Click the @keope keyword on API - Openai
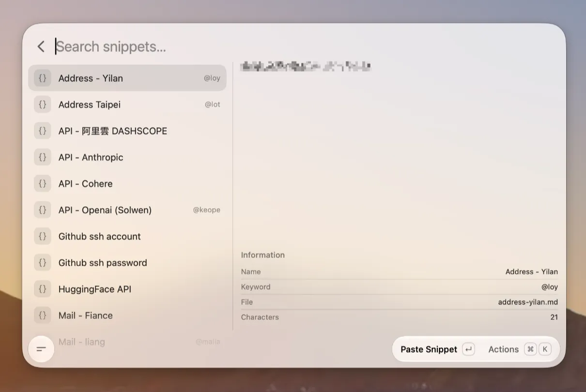 pos(207,210)
